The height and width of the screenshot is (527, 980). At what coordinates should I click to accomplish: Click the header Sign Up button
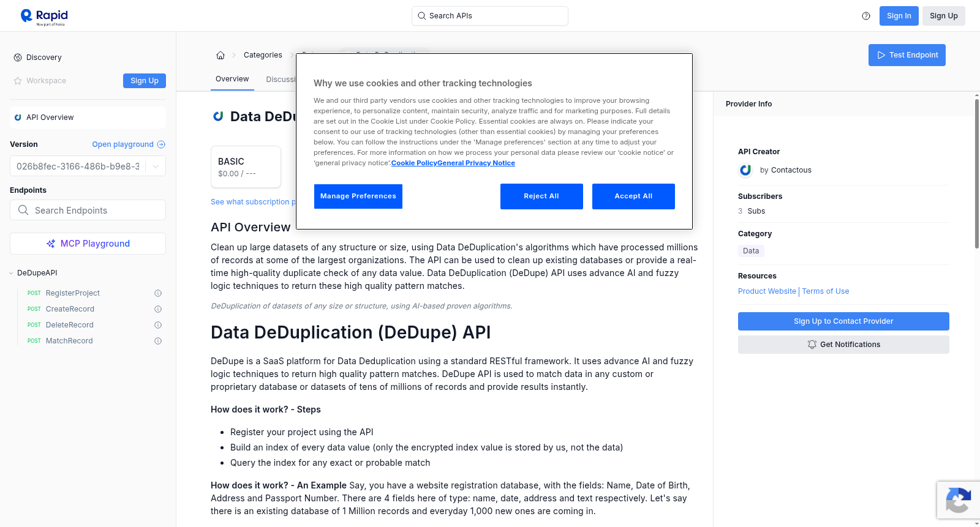[943, 16]
